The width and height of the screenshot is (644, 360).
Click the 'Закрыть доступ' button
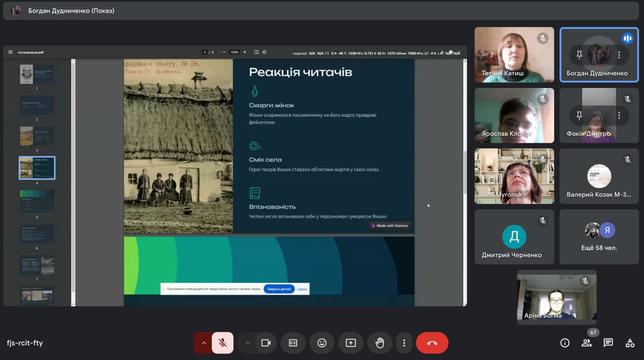tap(279, 289)
